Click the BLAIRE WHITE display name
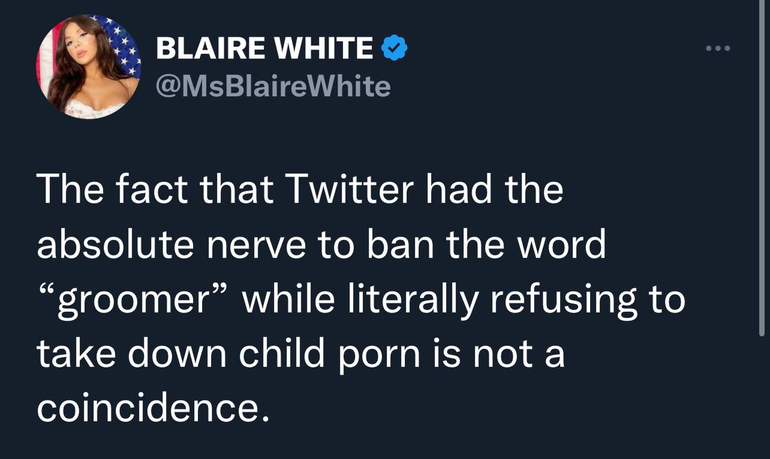This screenshot has width=770, height=459. (x=264, y=47)
